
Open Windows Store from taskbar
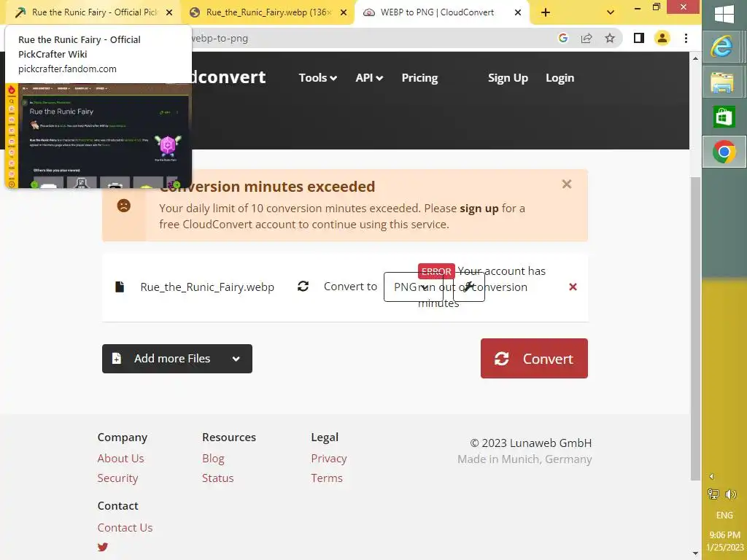[x=724, y=117]
